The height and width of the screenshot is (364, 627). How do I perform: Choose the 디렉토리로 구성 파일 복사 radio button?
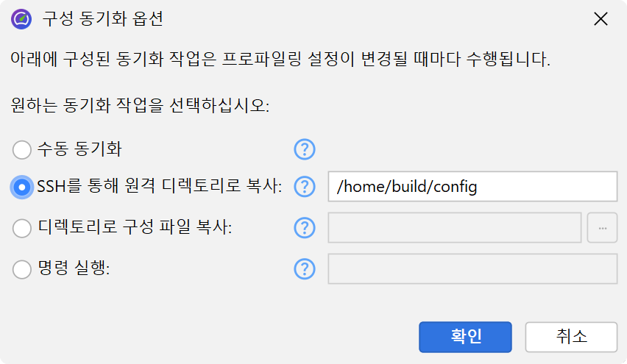(x=23, y=228)
